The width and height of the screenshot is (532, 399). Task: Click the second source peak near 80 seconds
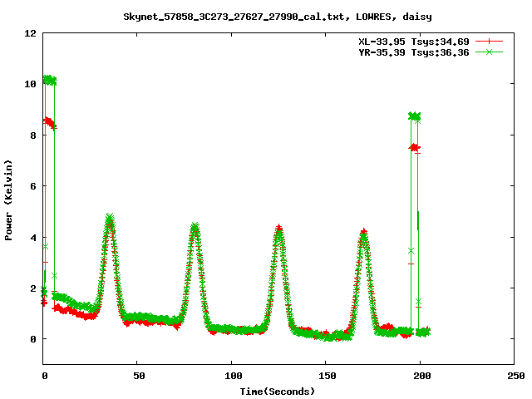195,227
